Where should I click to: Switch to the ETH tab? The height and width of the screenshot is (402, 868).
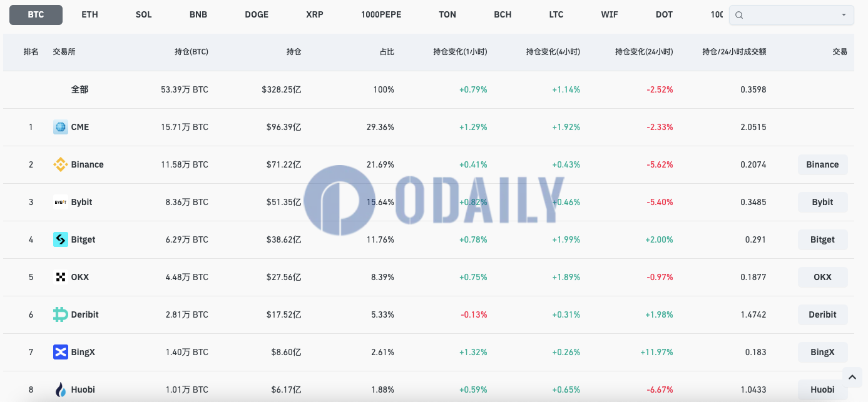tap(89, 14)
